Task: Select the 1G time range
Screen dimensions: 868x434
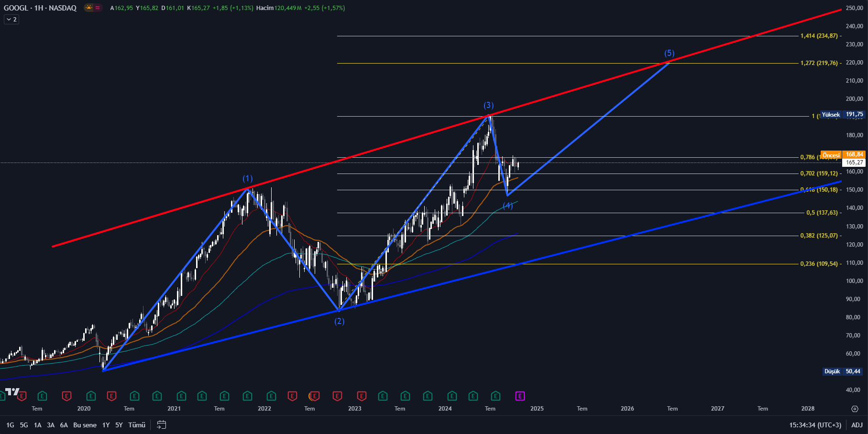Action: pyautogui.click(x=10, y=425)
